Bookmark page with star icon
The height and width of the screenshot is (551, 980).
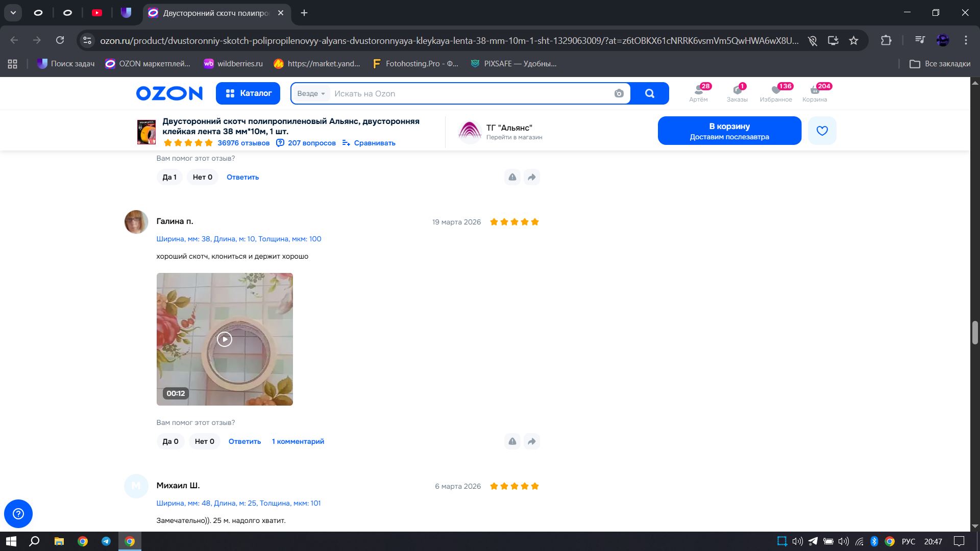point(853,40)
